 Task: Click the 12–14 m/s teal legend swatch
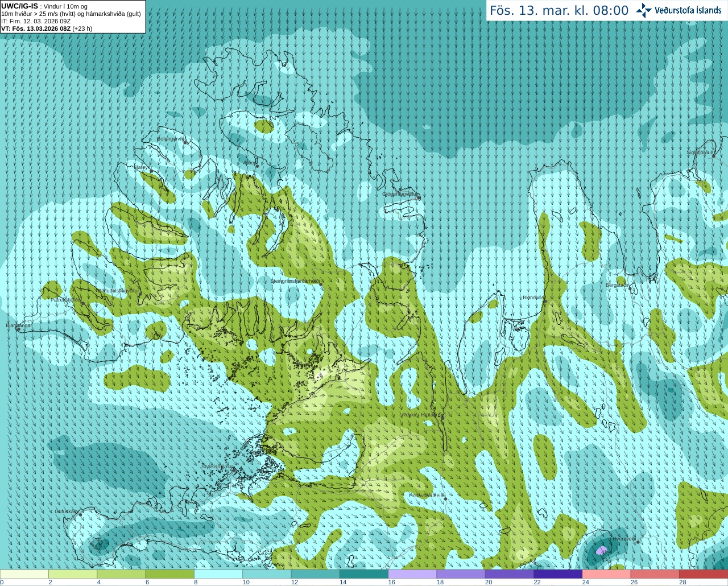coord(316,574)
